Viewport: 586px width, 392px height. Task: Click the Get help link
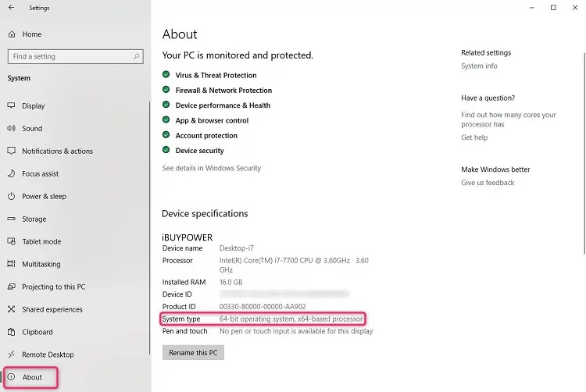coord(474,137)
